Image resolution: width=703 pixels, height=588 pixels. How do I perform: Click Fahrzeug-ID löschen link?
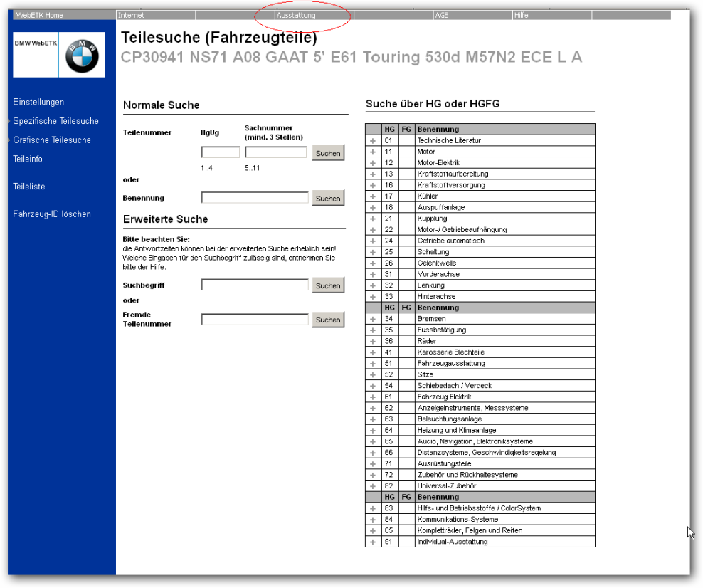[52, 214]
